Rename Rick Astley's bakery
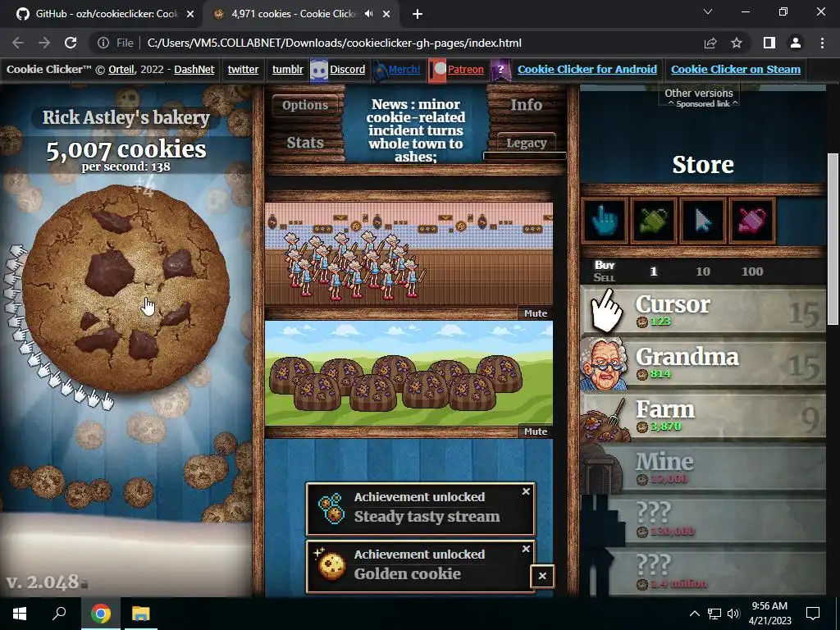The width and height of the screenshot is (840, 630). coord(126,117)
